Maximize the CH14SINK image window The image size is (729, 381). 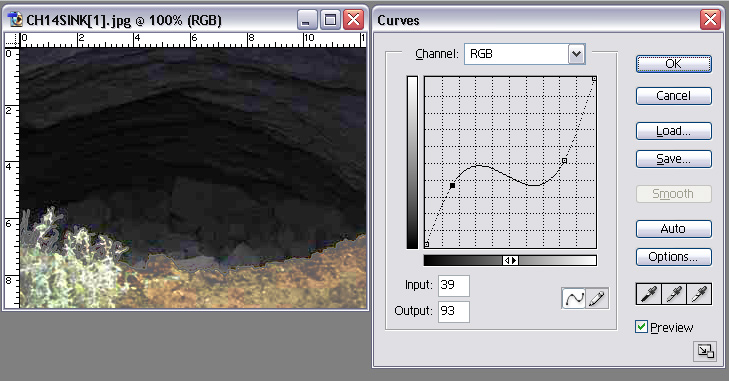pos(330,20)
